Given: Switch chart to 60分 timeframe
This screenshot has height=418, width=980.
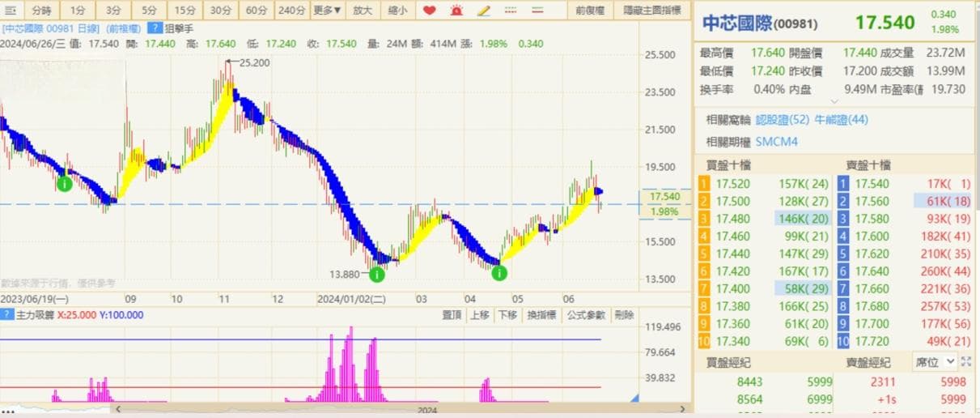Looking at the screenshot, I should click(x=256, y=11).
